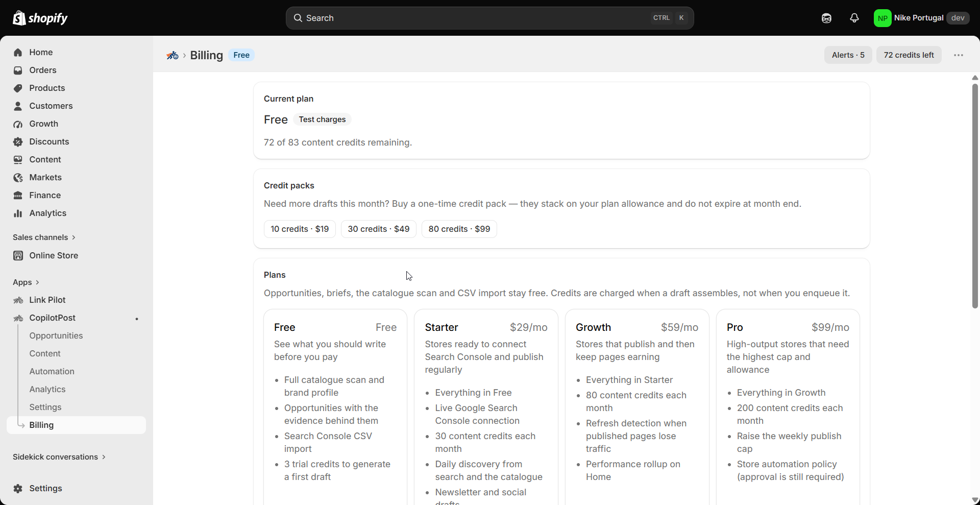Expand the Sales channels section
Screen dimensions: 980x505
[44, 237]
